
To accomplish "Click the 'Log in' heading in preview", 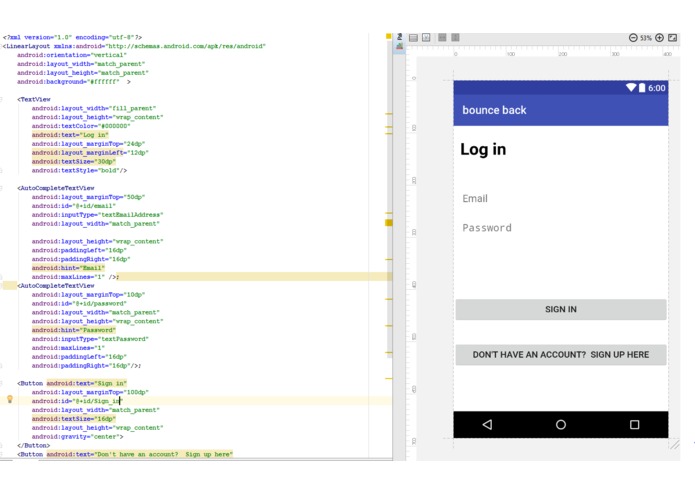I will [x=483, y=149].
